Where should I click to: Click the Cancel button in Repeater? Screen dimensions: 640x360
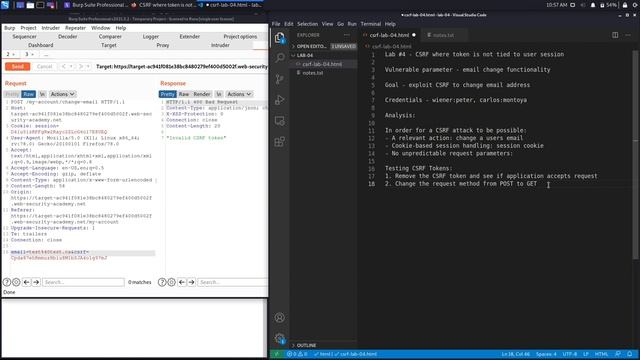[44, 66]
